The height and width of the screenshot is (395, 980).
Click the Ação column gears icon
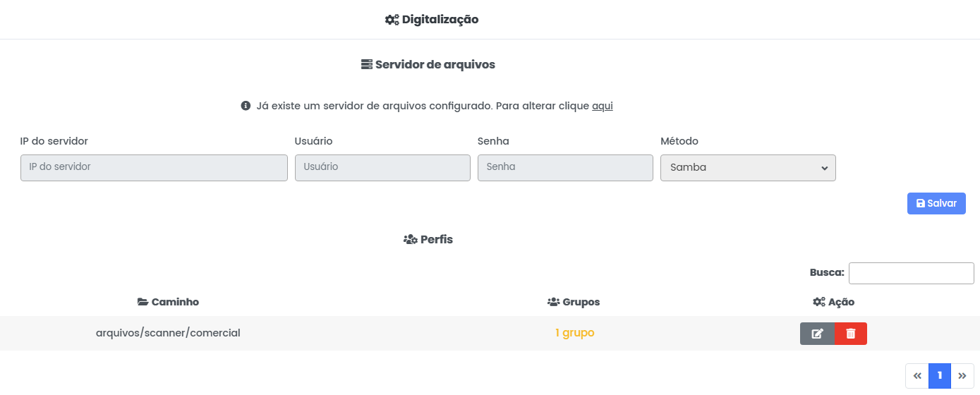pos(818,302)
